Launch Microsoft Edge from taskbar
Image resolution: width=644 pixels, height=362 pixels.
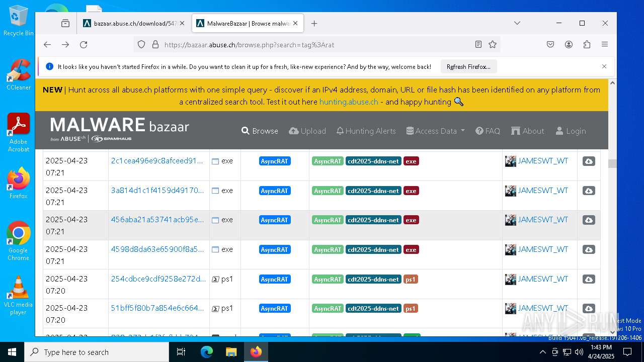point(207,352)
